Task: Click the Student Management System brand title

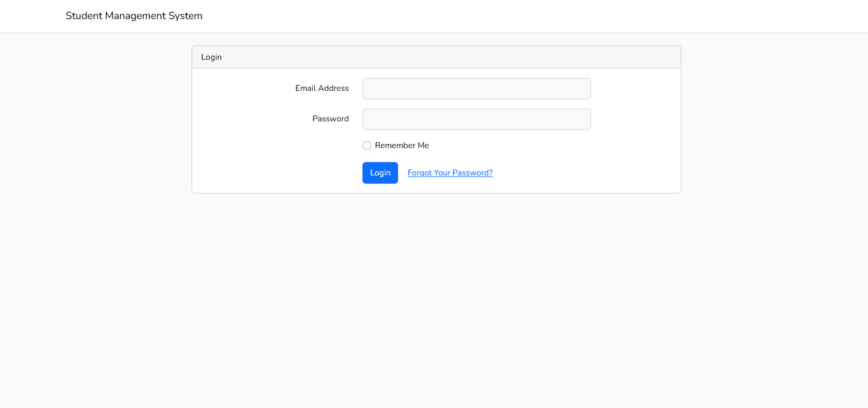Action: (134, 15)
